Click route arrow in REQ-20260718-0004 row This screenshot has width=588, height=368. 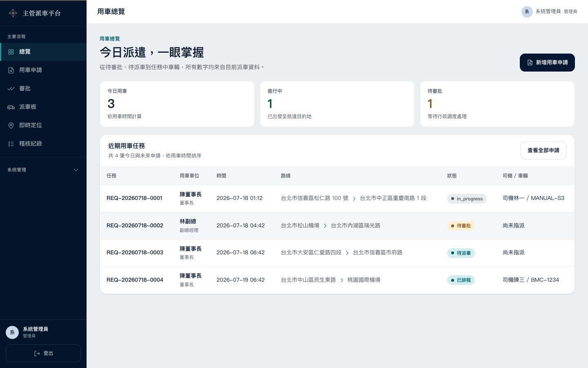[342, 280]
